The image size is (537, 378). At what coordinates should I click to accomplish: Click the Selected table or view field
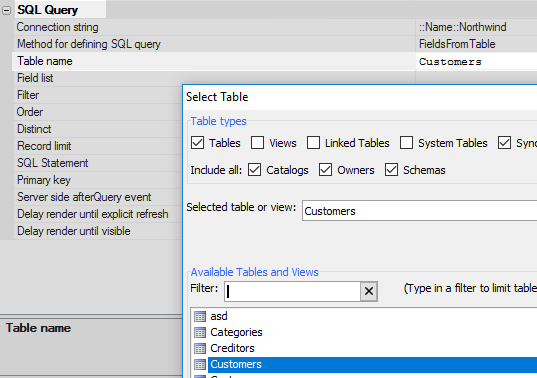[x=420, y=211]
